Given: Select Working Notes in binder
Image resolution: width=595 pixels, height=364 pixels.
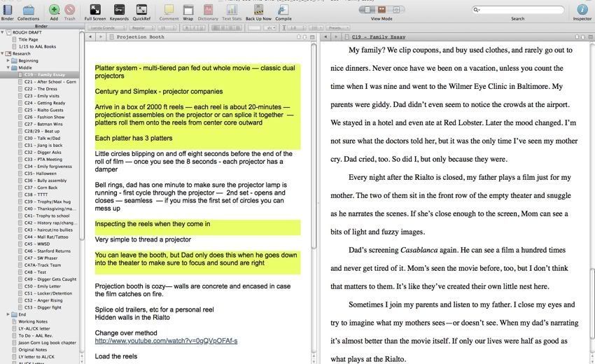Looking at the screenshot, I should (33, 321).
